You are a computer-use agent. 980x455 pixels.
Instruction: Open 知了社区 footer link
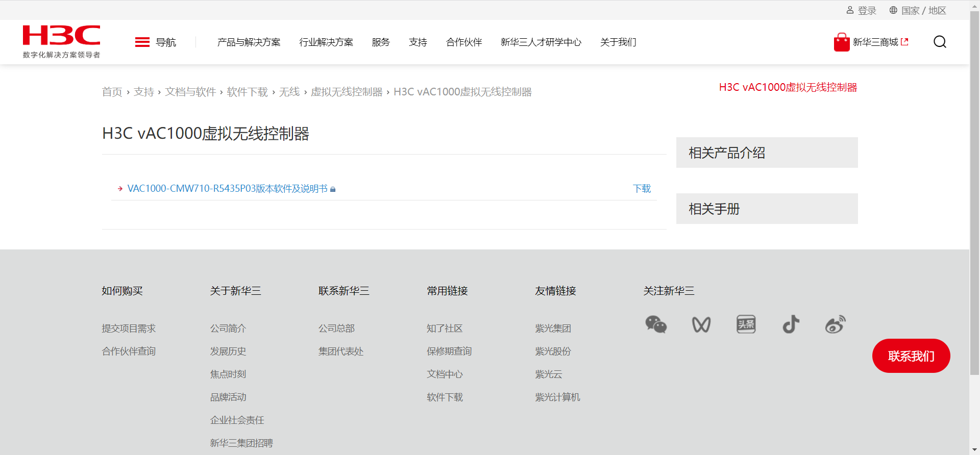tap(445, 328)
